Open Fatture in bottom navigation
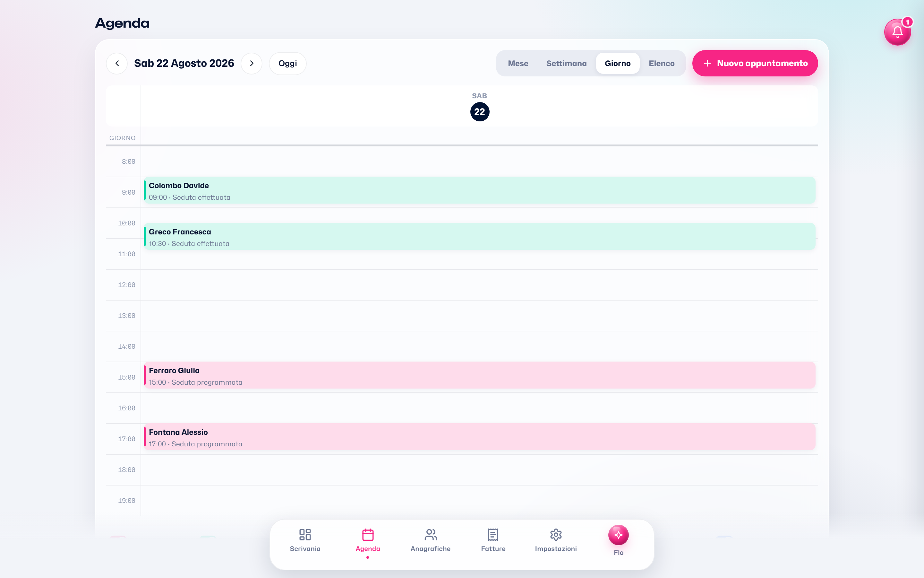924x578 pixels. (x=493, y=540)
